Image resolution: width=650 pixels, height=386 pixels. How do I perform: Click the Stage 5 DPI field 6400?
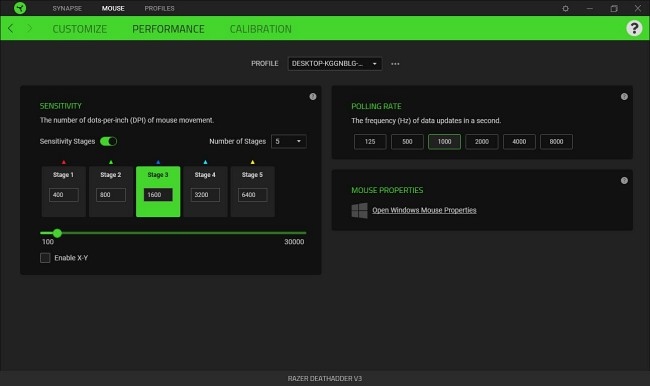252,195
